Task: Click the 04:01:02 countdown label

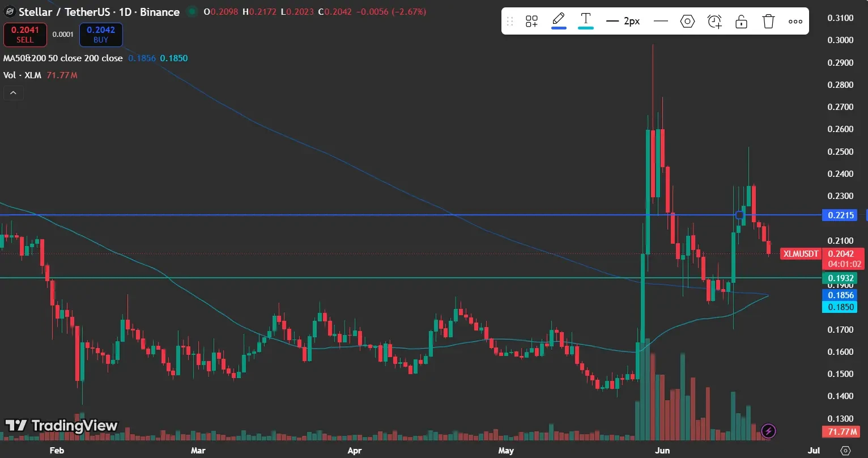Action: (844, 264)
